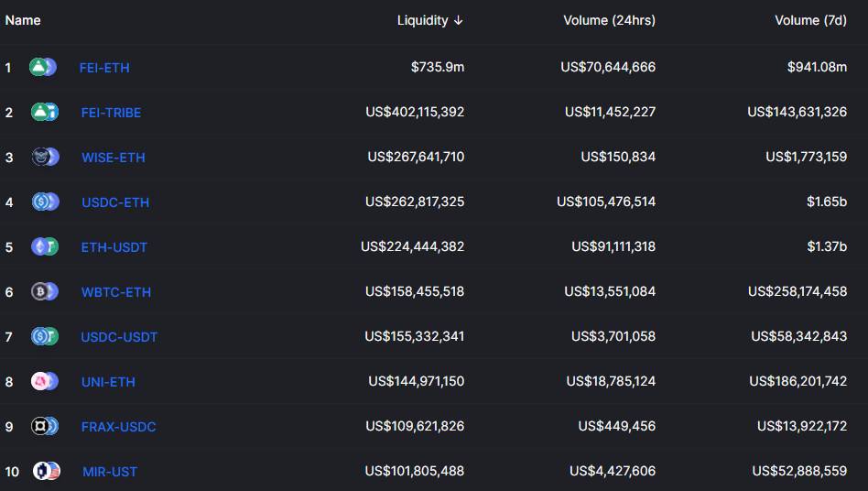
Task: Click the UNI-ETH token pair icon
Action: [x=45, y=381]
